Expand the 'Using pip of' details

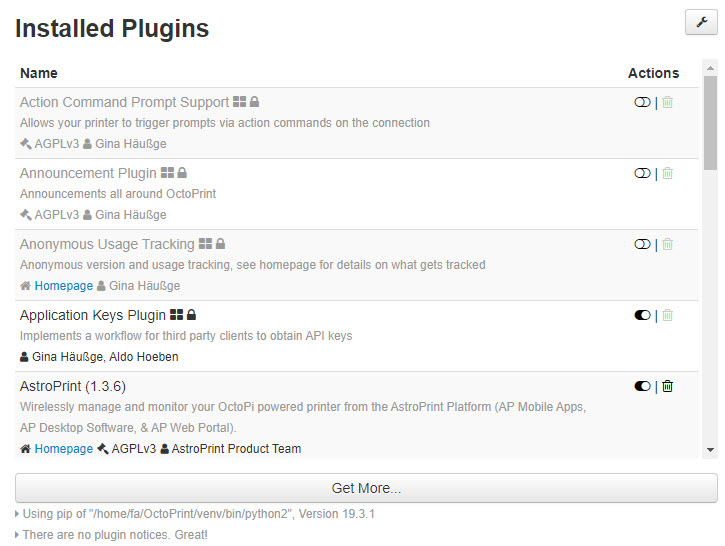pos(195,514)
